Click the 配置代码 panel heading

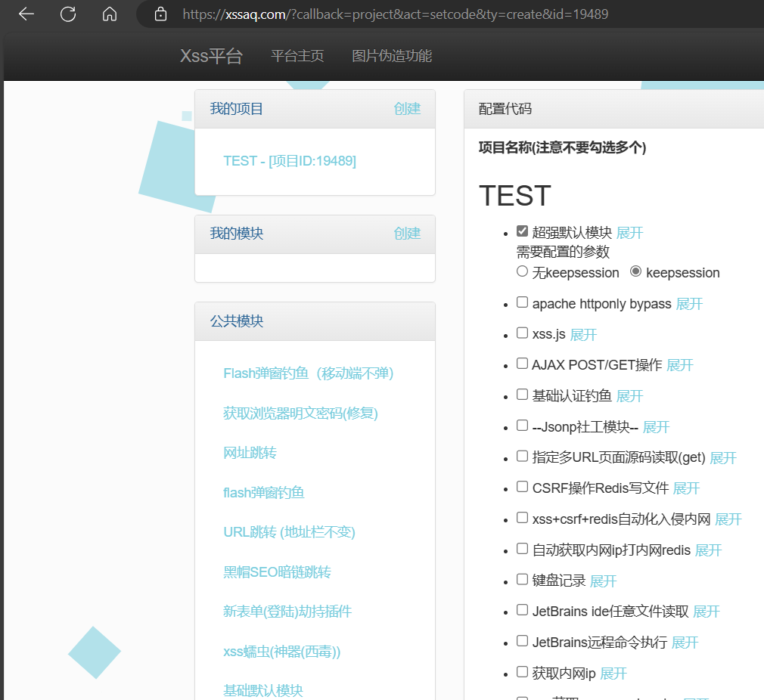tap(505, 109)
